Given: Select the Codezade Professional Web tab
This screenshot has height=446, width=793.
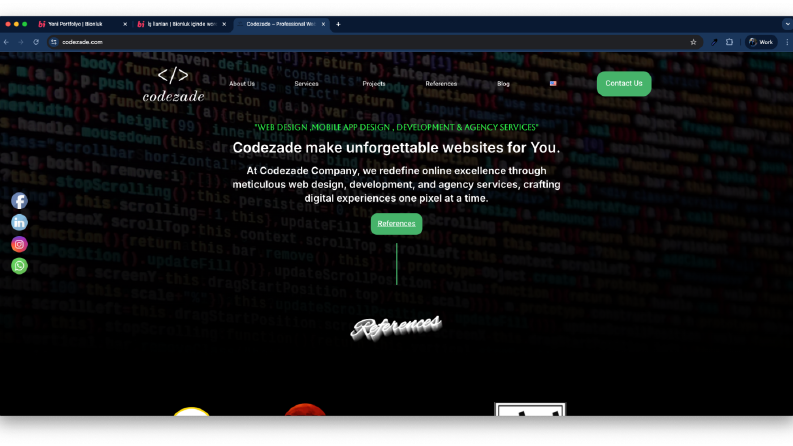Looking at the screenshot, I should click(x=281, y=24).
